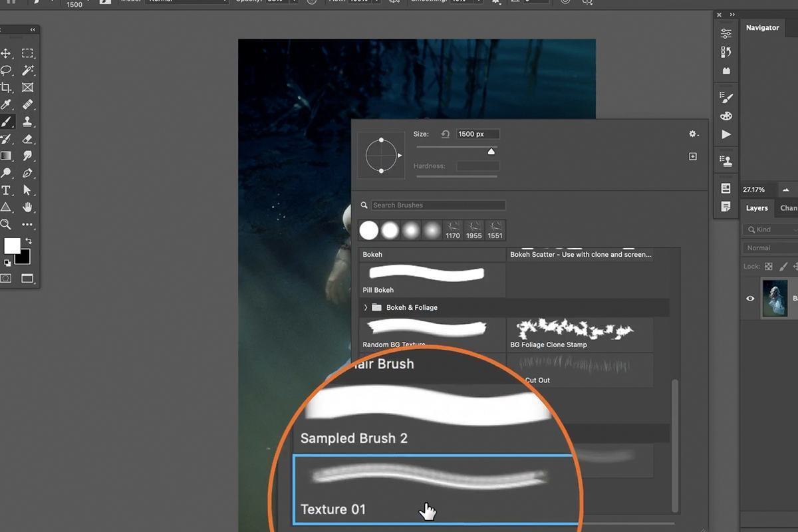Open the Clone Source panel icon
This screenshot has height=532, width=798.
pos(726,161)
